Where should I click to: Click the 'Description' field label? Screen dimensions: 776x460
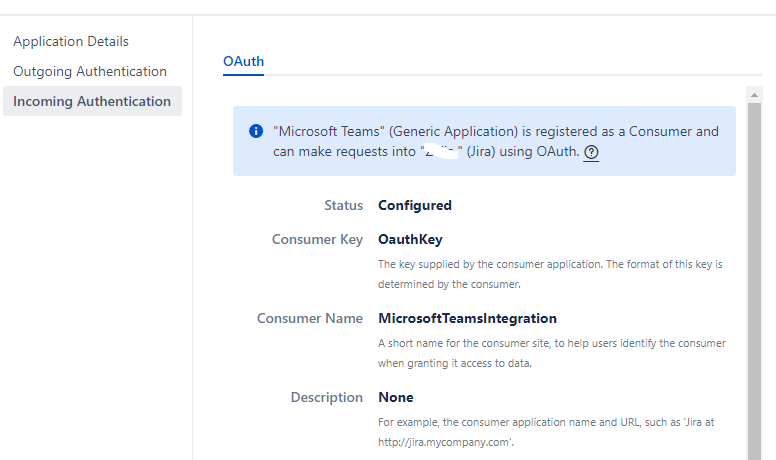click(327, 398)
